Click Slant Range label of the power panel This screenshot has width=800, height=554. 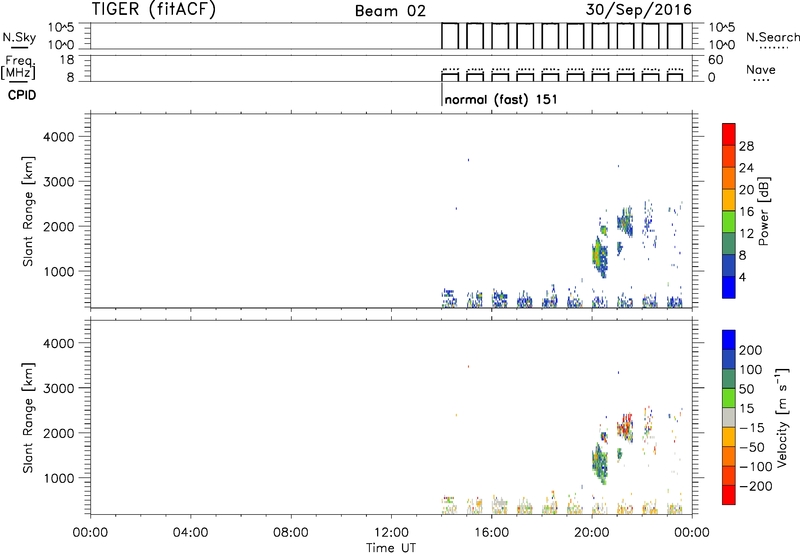[28, 211]
